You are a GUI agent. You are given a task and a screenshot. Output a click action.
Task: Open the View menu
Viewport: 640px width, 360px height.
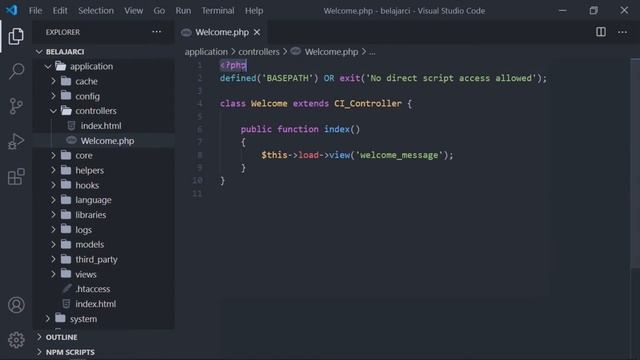133,11
